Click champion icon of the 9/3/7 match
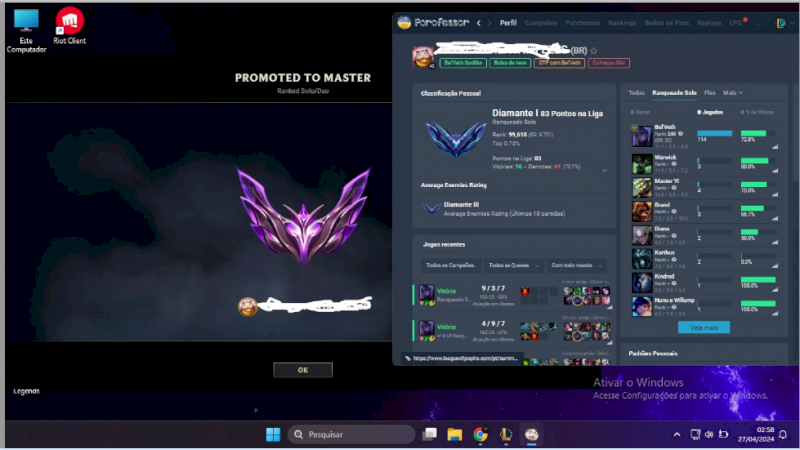This screenshot has width=800, height=450. click(x=427, y=293)
